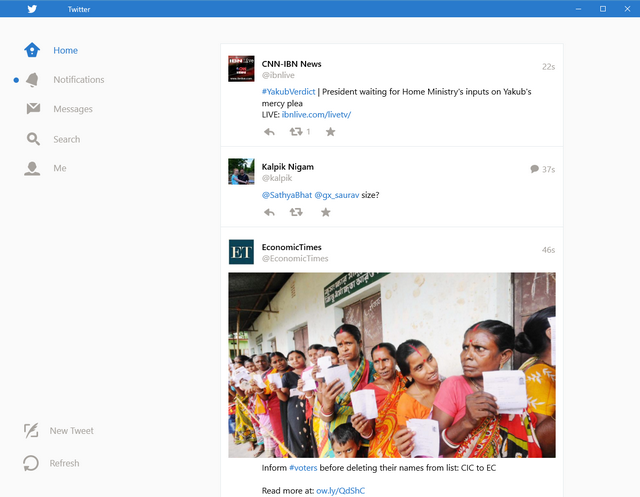Select the Notifications menu label
The width and height of the screenshot is (640, 497).
tap(79, 80)
